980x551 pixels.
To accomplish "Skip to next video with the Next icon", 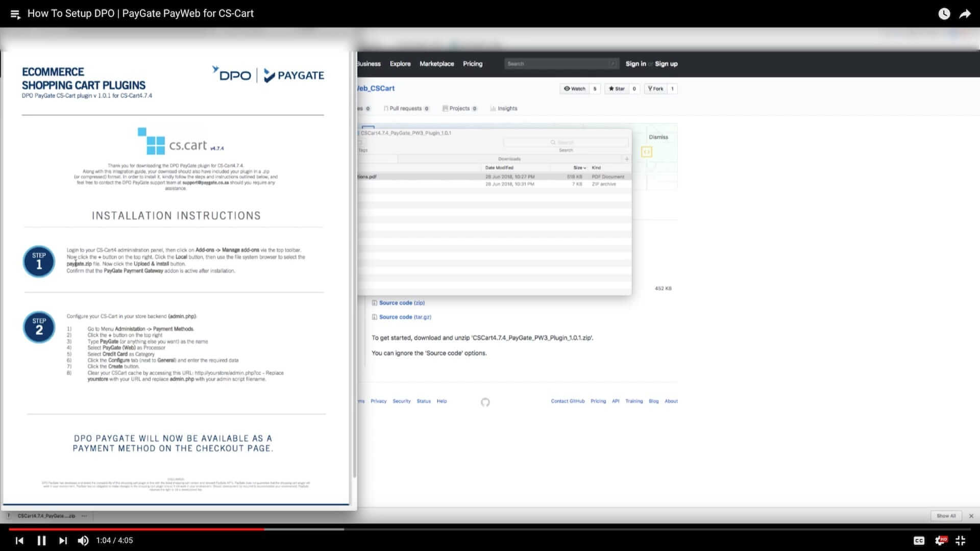I will (63, 540).
